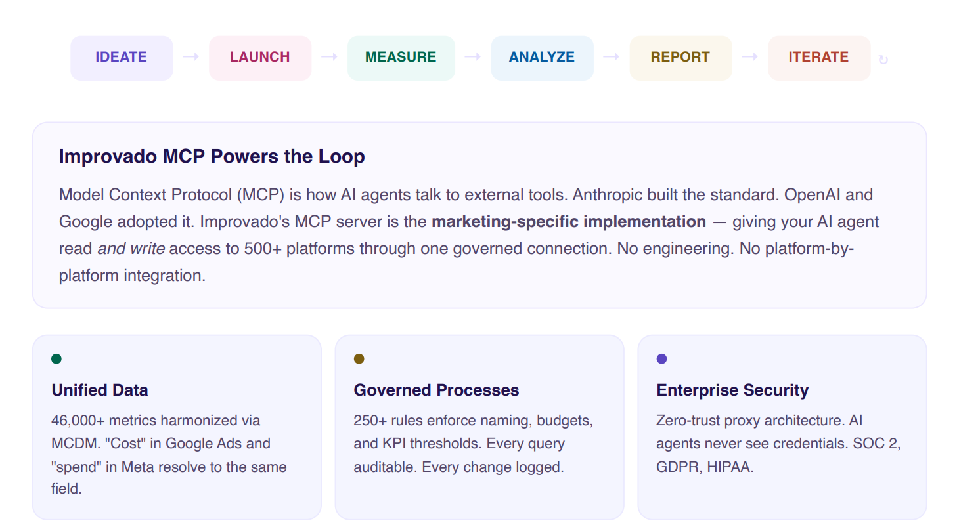The image size is (980, 527).
Task: Click the arrow between LAUNCH and MEASURE
Action: (x=329, y=57)
